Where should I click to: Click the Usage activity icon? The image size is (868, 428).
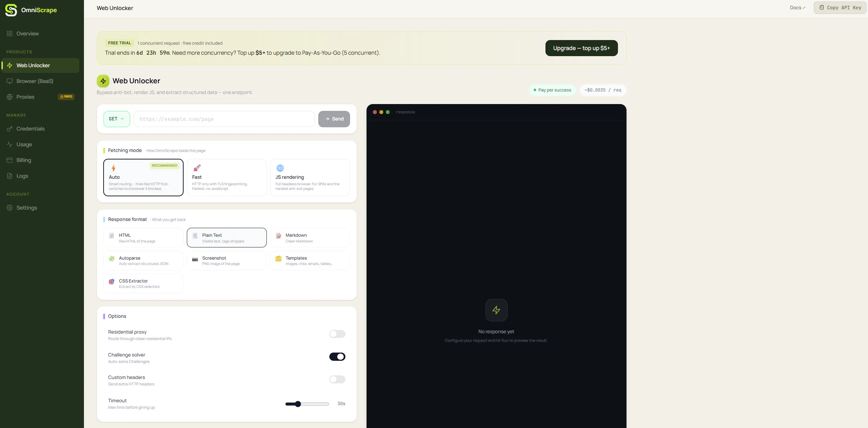10,144
